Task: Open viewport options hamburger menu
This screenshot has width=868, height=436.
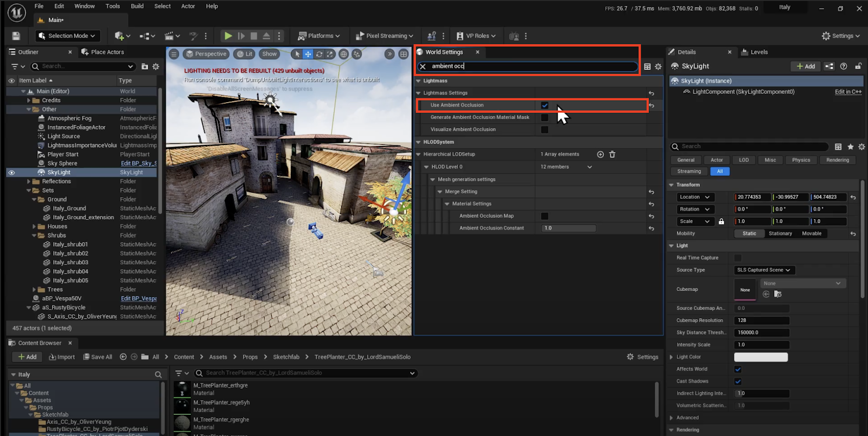Action: (174, 54)
